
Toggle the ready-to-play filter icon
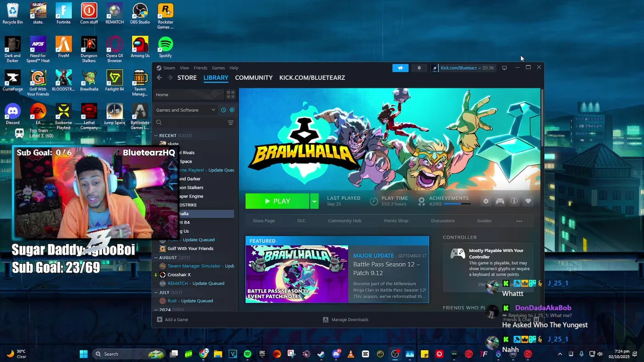coord(232,110)
